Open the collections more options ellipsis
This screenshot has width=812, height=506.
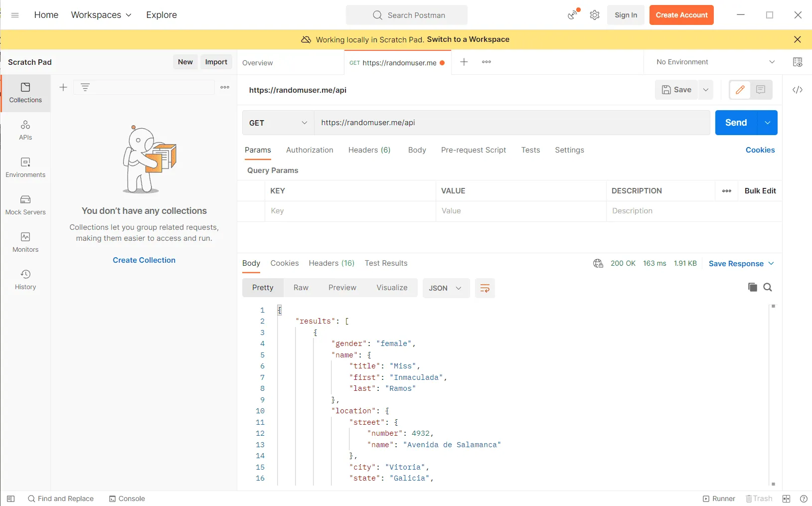[225, 87]
